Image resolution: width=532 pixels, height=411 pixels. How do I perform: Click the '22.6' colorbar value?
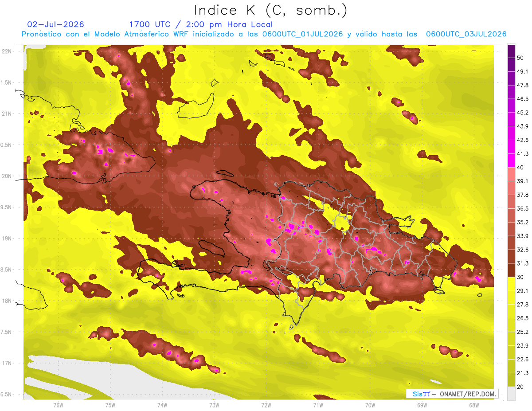click(523, 360)
